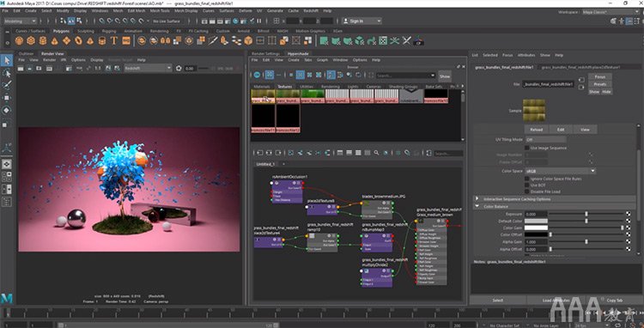The height and width of the screenshot is (328, 644).
Task: Check the Disable File Load option
Action: pyautogui.click(x=527, y=191)
